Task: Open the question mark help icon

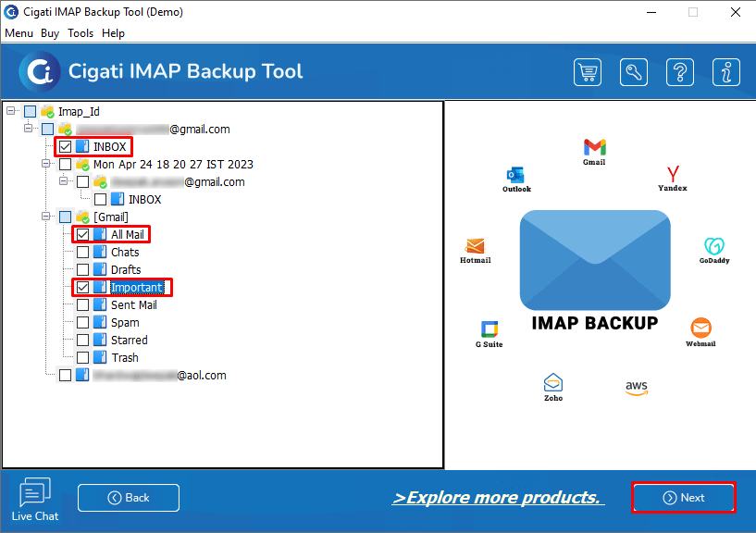Action: 680,72
